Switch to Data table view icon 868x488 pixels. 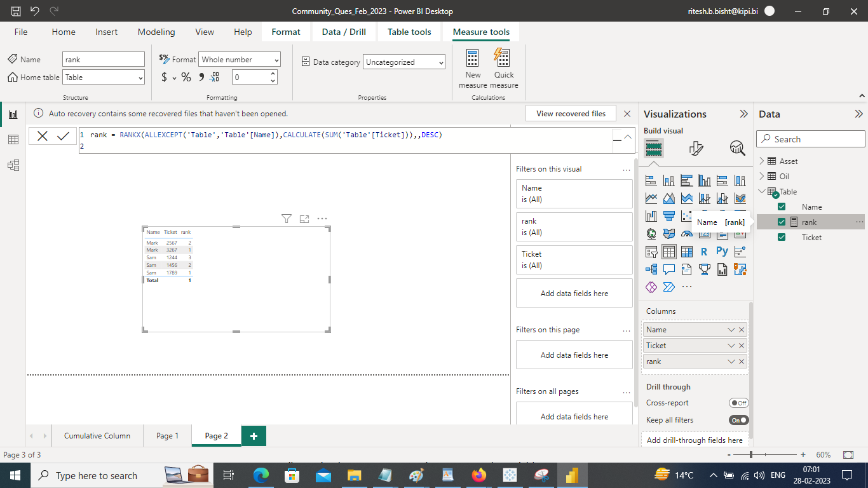pos(13,140)
